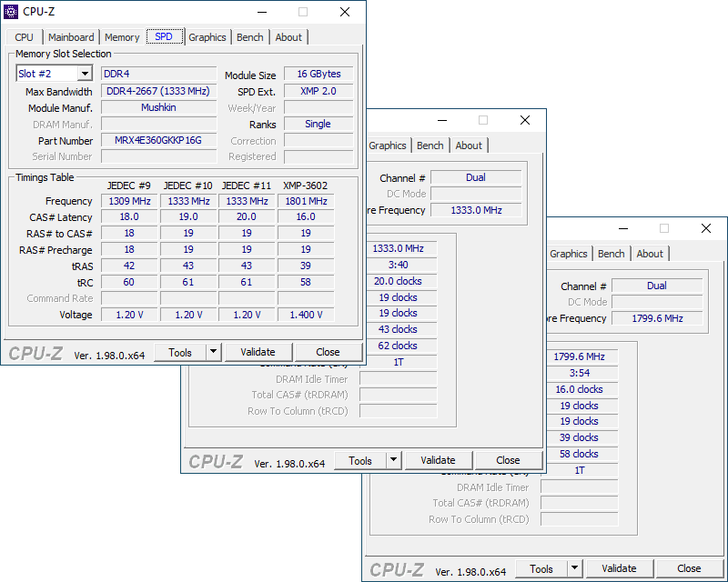Click the CPU-Z app icon in title bar
Image resolution: width=728 pixels, height=582 pixels.
pyautogui.click(x=11, y=12)
